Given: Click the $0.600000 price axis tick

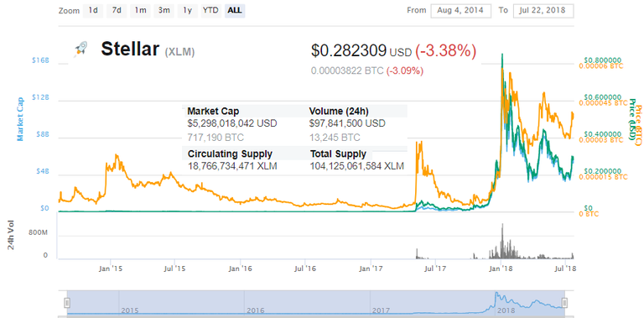Looking at the screenshot, I should (x=603, y=96).
